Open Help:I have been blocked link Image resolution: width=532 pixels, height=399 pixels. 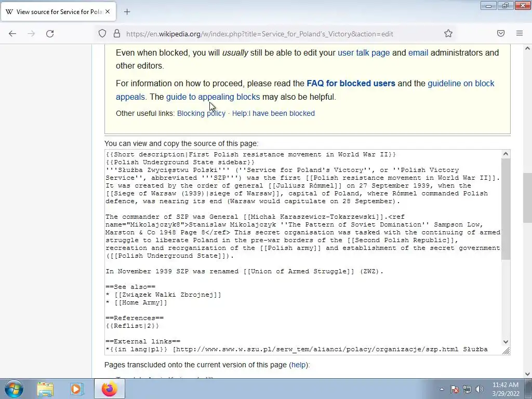(273, 113)
